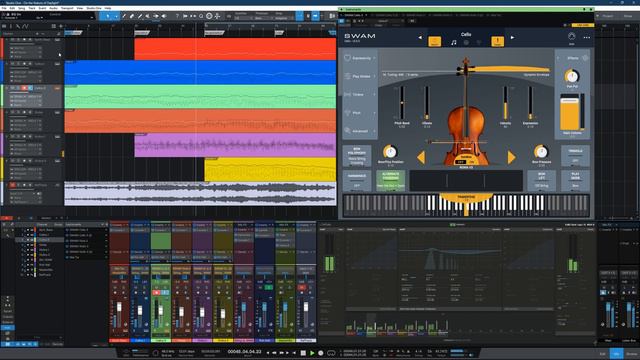Click the question mark help icon
The height and width of the screenshot is (360, 640).
tap(177, 16)
